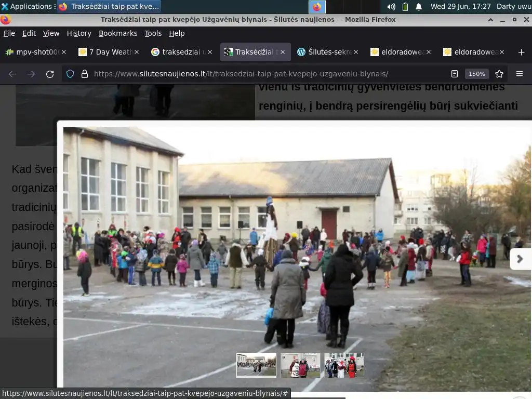Reload the current page

click(x=50, y=74)
